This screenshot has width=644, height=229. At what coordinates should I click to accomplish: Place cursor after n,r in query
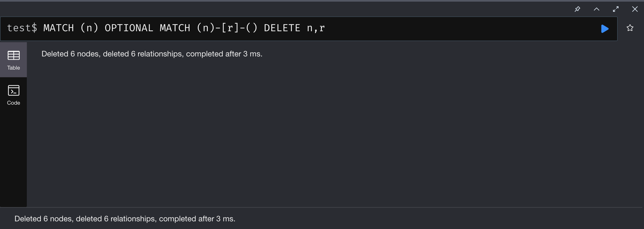pyautogui.click(x=325, y=28)
